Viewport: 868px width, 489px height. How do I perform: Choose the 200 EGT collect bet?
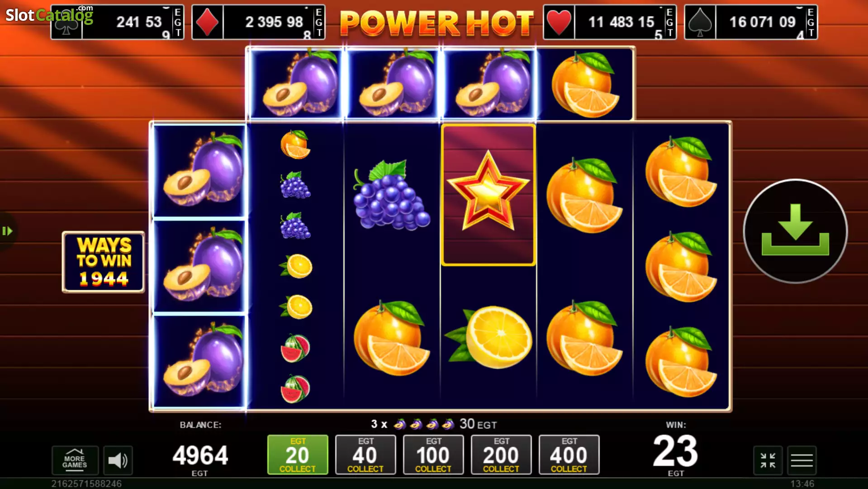pos(501,455)
